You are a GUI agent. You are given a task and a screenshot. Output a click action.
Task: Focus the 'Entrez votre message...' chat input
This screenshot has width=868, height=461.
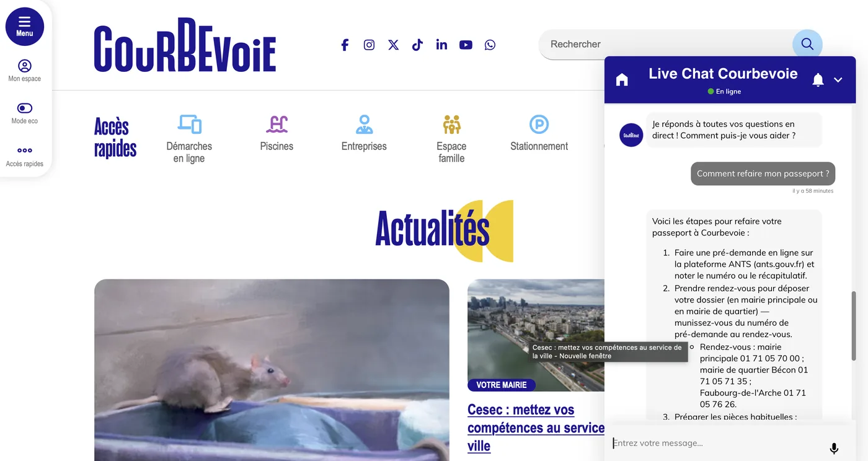pyautogui.click(x=716, y=443)
